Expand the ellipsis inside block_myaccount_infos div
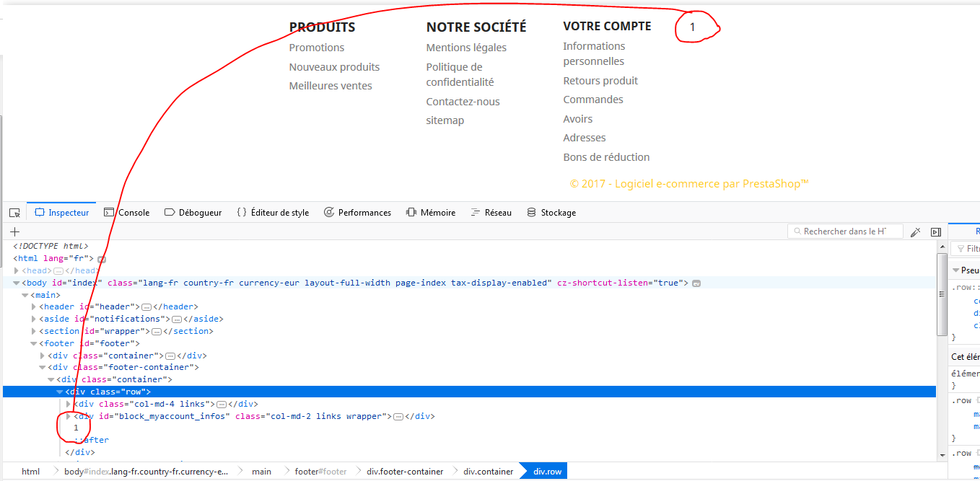Image resolution: width=980 pixels, height=481 pixels. 398,417
